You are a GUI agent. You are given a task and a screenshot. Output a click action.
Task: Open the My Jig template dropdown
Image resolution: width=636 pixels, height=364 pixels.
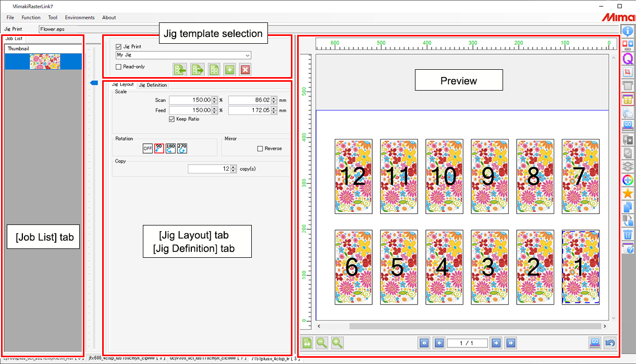[x=248, y=55]
